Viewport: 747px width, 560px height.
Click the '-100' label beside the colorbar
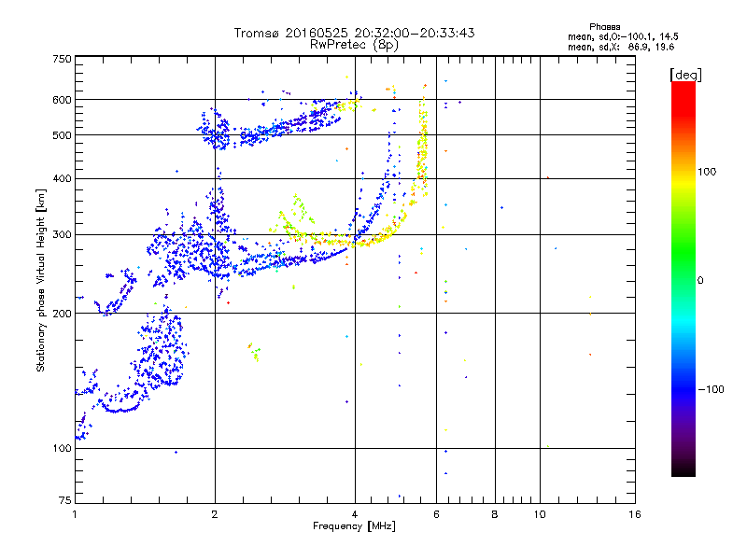712,389
